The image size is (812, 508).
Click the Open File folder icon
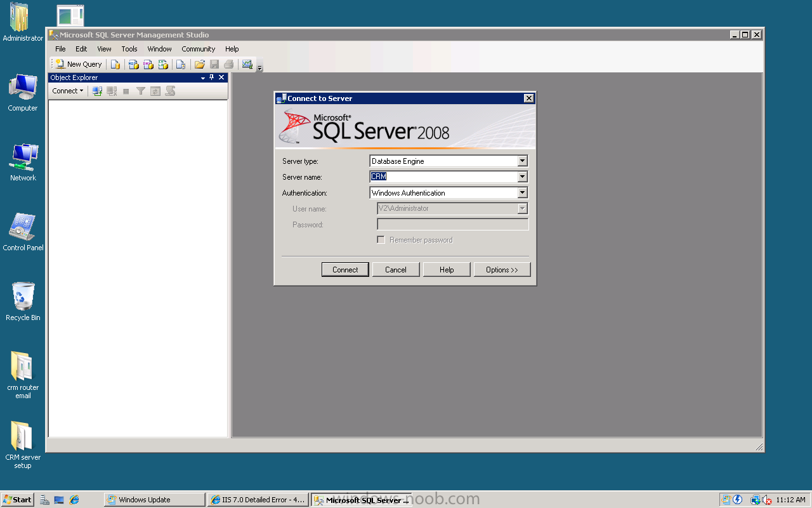(199, 64)
